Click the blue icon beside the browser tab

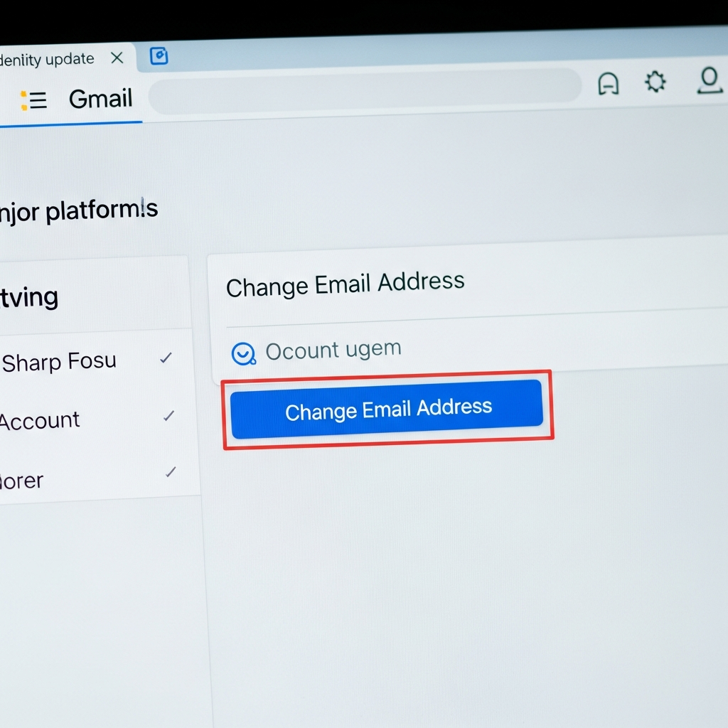pos(159,57)
